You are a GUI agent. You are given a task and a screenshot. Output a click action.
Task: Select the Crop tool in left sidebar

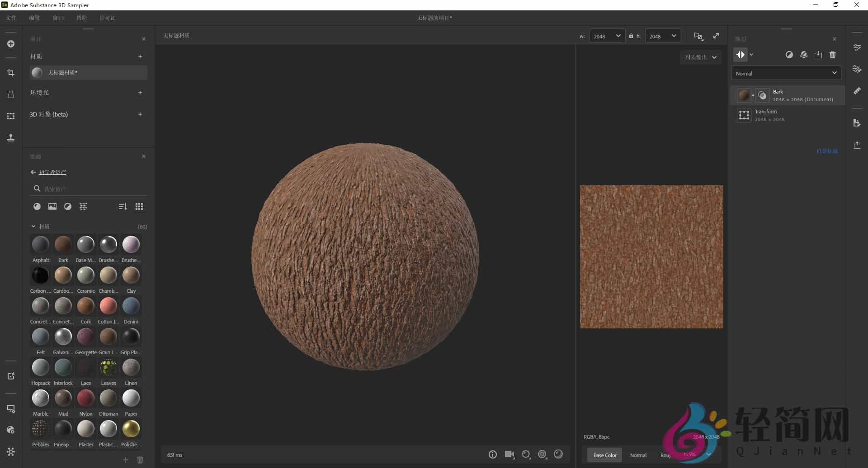[11, 73]
